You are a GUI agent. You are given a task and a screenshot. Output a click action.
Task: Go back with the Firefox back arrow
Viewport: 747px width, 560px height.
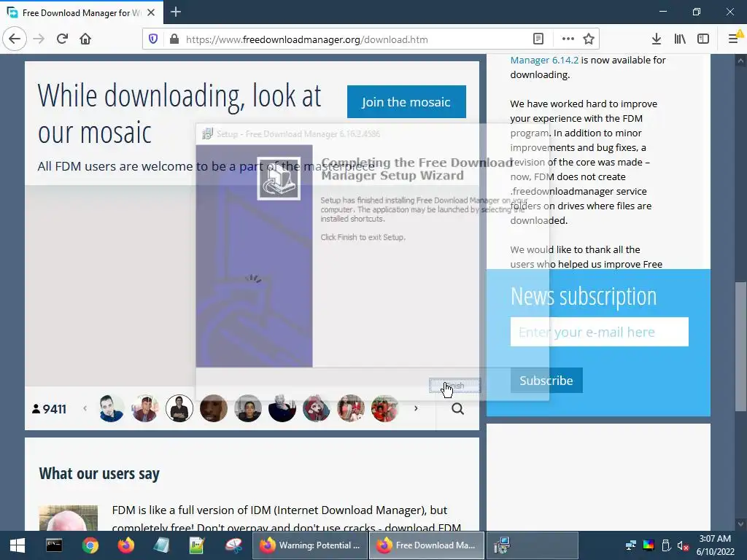click(15, 39)
